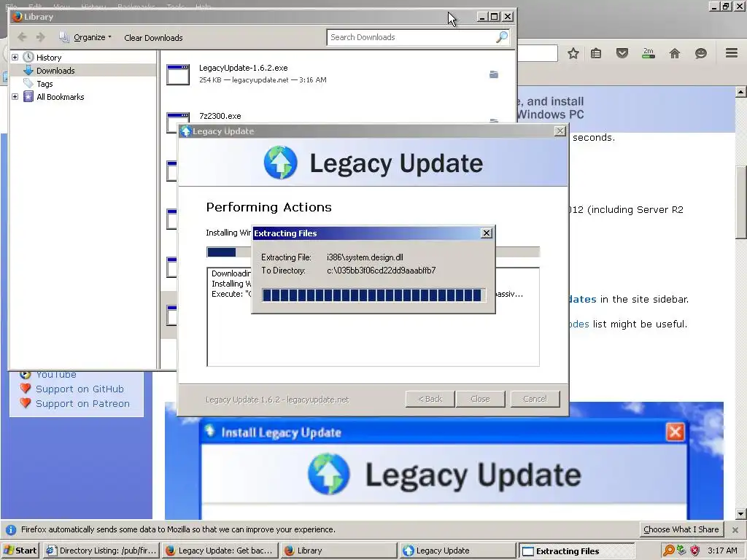This screenshot has width=747, height=560.
Task: Expand the History tree node
Action: coord(15,57)
